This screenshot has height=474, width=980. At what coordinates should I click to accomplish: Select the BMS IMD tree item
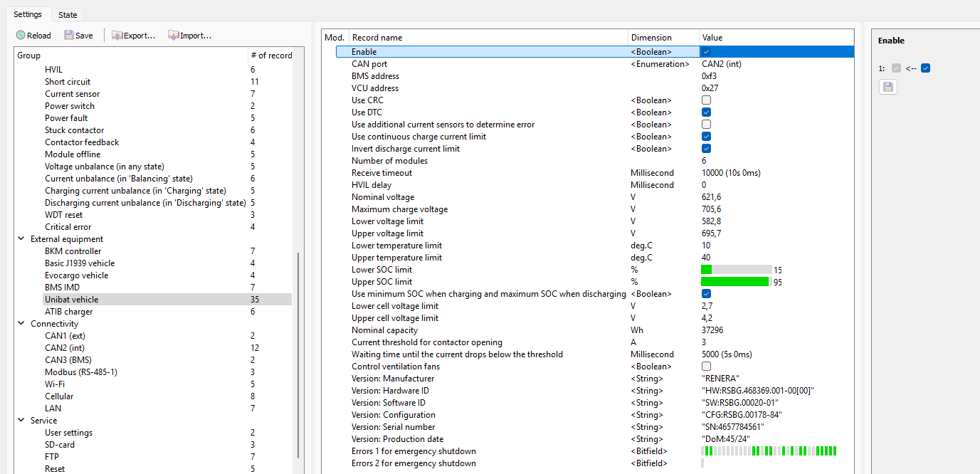click(62, 288)
